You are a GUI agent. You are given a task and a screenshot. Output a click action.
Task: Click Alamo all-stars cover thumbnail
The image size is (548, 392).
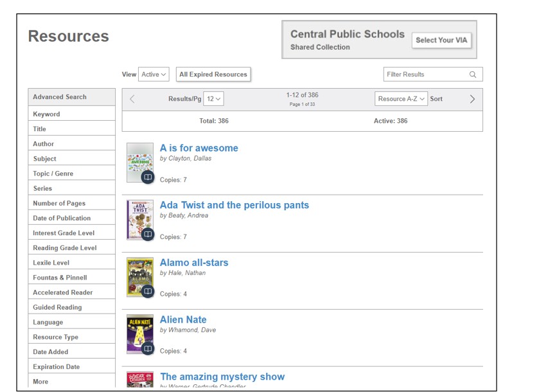(140, 277)
